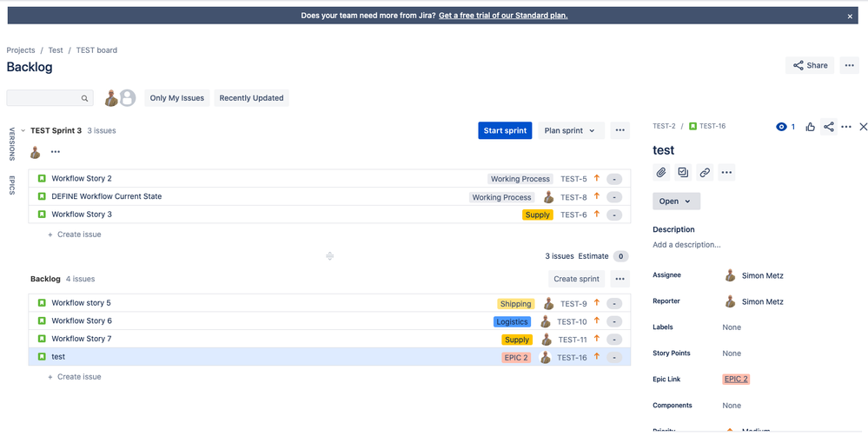Click the assignee avatar on TEST-9
The height and width of the screenshot is (436, 868).
coord(548,303)
